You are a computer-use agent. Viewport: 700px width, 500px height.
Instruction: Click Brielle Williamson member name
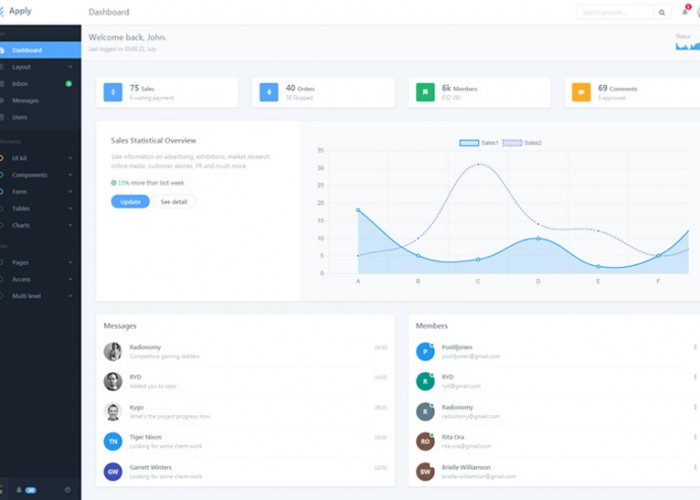(x=466, y=467)
